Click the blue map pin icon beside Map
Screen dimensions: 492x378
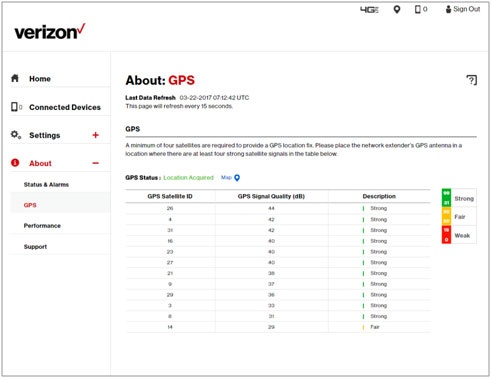click(x=237, y=178)
